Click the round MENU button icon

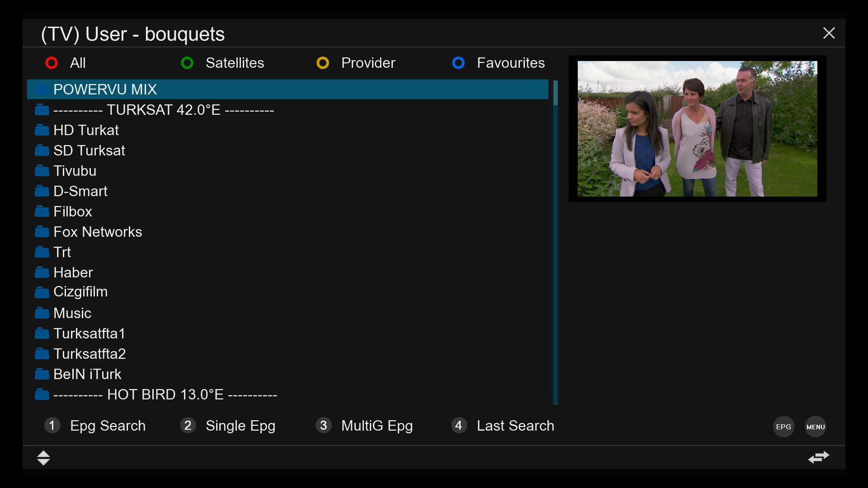816,427
